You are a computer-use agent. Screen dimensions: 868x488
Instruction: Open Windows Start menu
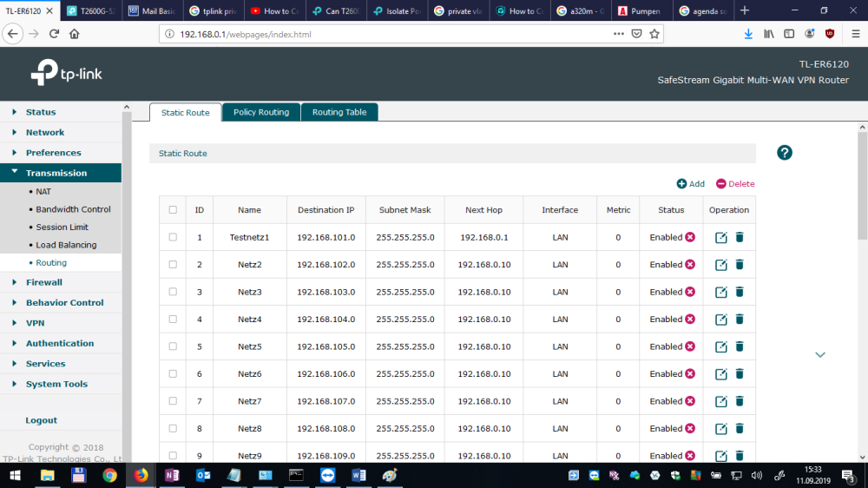[15, 475]
